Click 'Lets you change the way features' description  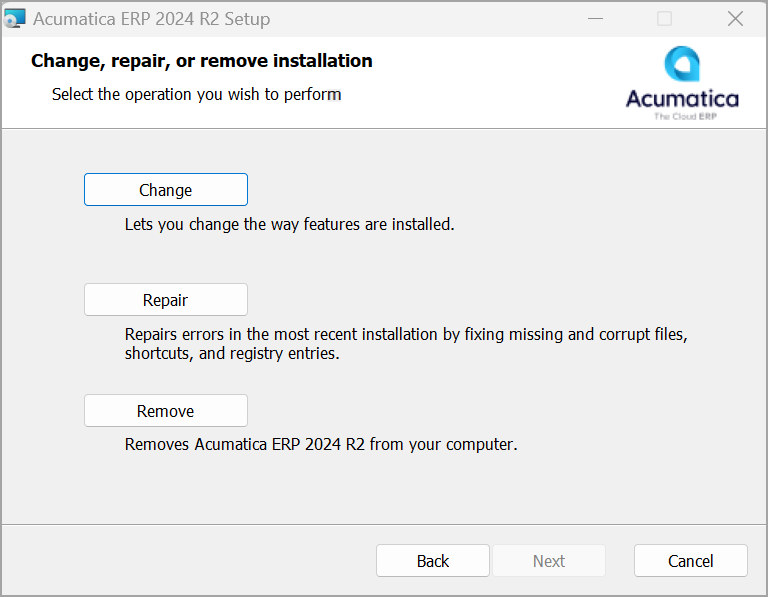[289, 224]
